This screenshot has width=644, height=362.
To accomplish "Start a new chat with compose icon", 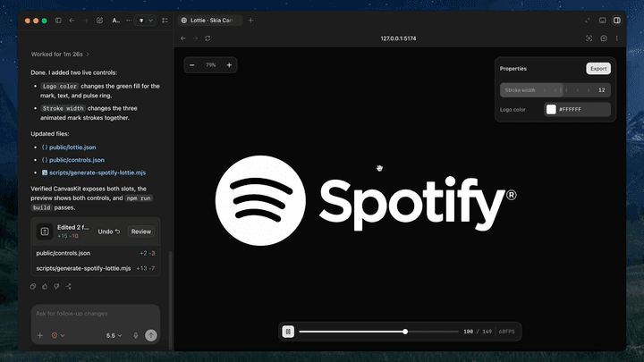I will tap(99, 20).
